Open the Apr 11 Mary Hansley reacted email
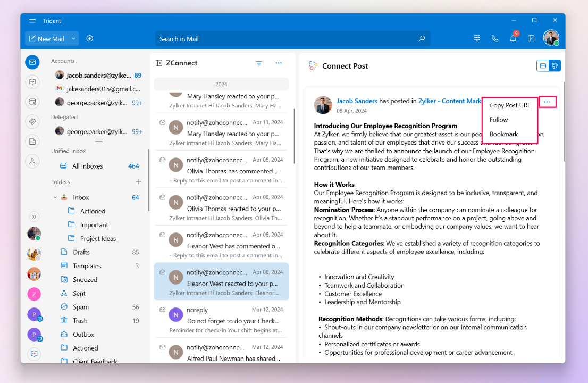Image resolution: width=588 pixels, height=383 pixels. (221, 132)
